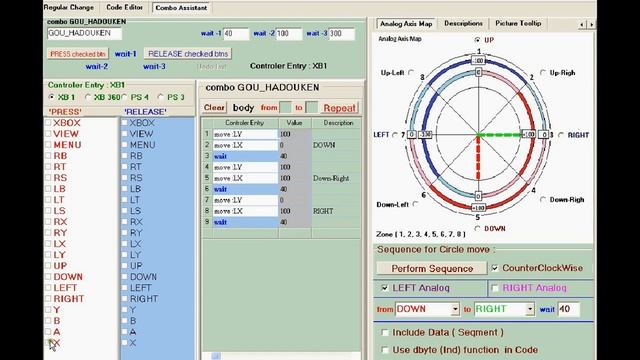Select the Up-Left direction radio button

411,73
